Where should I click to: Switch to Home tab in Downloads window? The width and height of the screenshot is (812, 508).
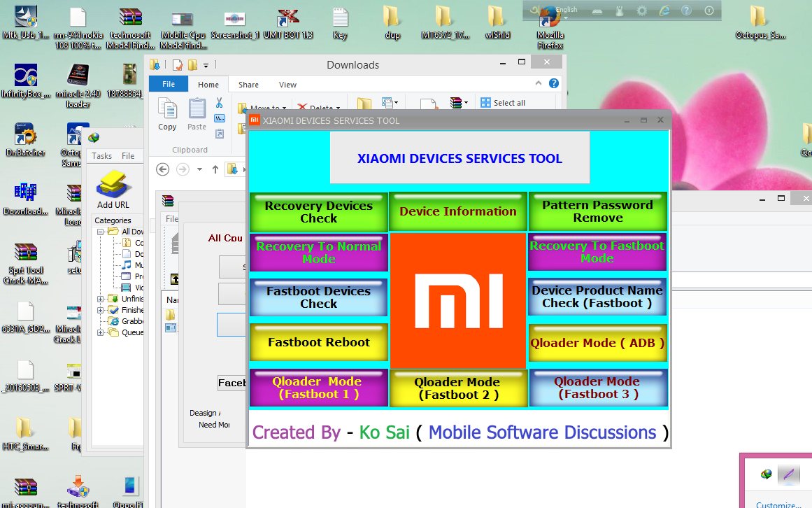[x=208, y=85]
